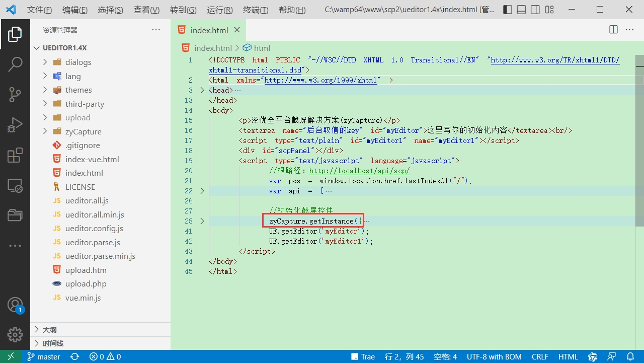Show additional activity bar views ellipsis
Screen dimensions: 644x363
click(x=15, y=246)
